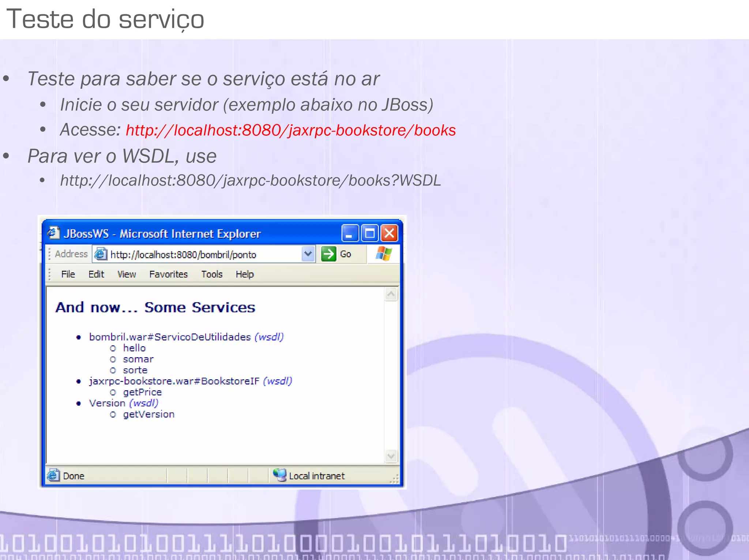This screenshot has height=560, width=749.
Task: Maximize the JBossWS browser window
Action: (369, 233)
